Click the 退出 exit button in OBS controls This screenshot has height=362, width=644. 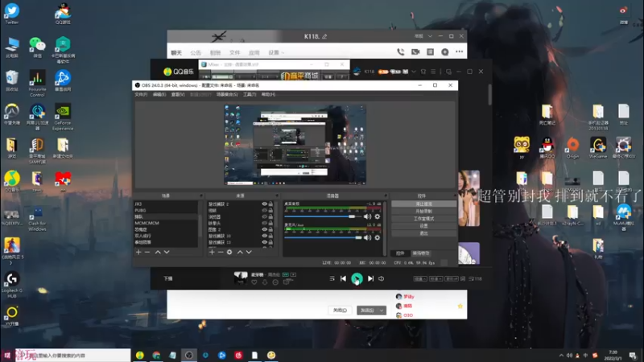[423, 233]
